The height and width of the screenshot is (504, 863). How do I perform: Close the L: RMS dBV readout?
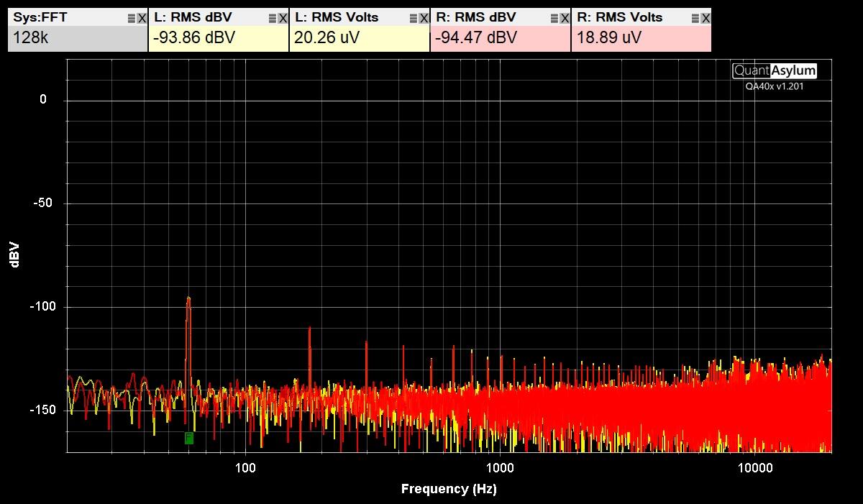click(x=283, y=19)
